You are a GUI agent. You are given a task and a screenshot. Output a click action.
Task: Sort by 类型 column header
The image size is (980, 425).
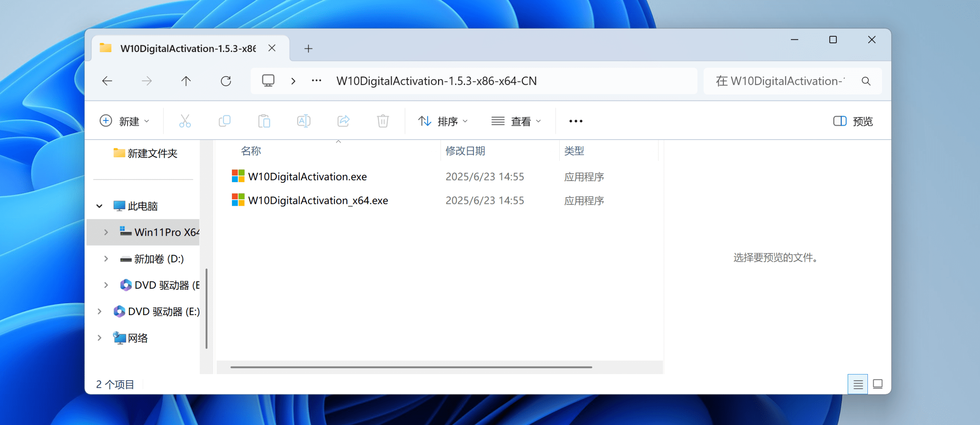point(574,151)
